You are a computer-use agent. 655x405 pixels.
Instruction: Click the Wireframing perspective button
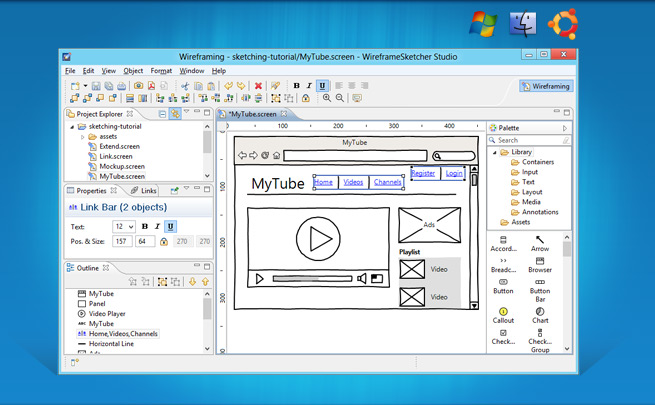coord(546,87)
